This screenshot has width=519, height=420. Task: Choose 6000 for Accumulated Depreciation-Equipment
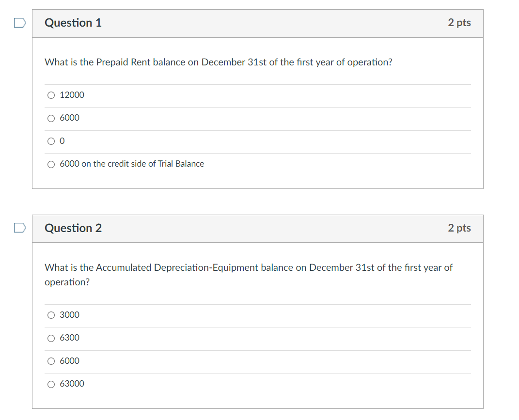(x=51, y=361)
